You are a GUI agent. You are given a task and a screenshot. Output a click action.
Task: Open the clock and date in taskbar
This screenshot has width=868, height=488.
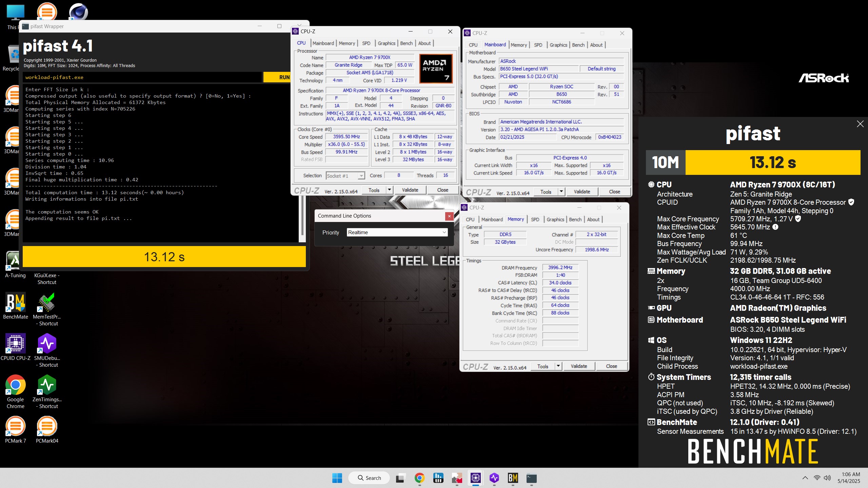tap(849, 478)
